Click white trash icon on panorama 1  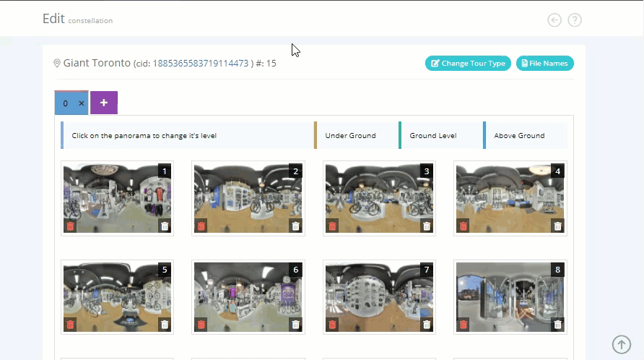click(x=165, y=226)
